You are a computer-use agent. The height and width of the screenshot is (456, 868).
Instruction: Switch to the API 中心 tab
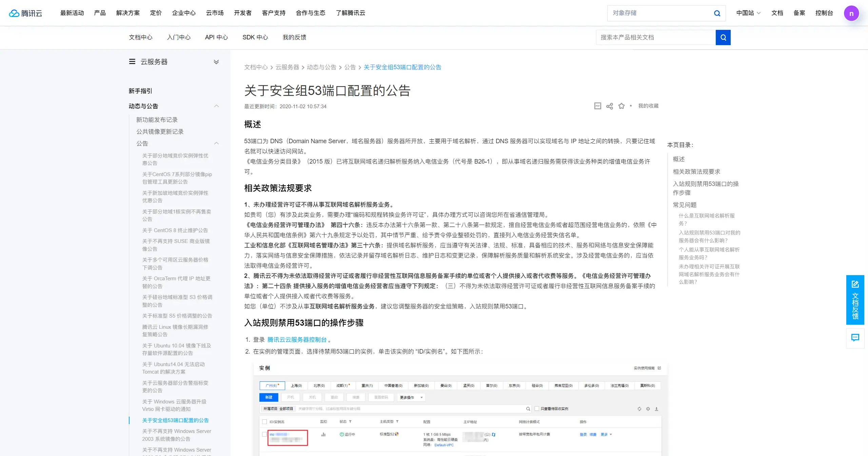click(x=216, y=37)
